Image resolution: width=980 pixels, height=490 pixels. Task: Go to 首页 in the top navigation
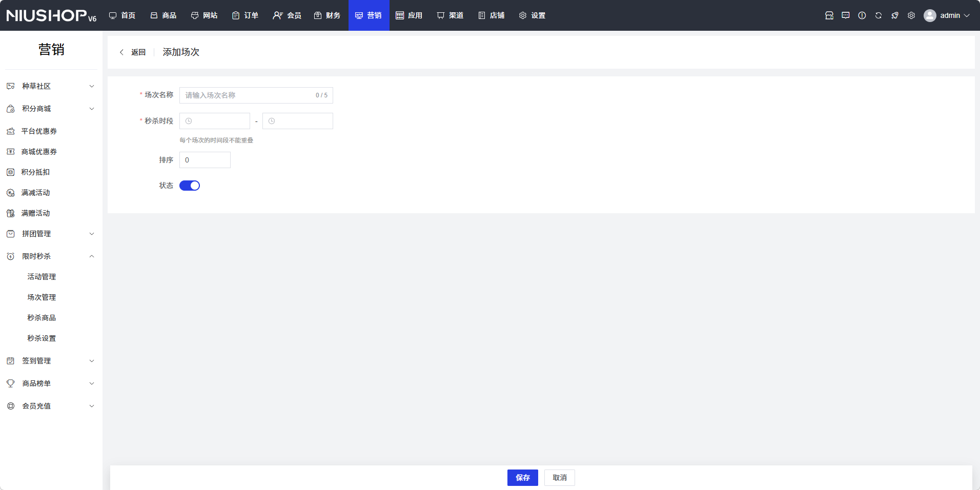tap(122, 15)
